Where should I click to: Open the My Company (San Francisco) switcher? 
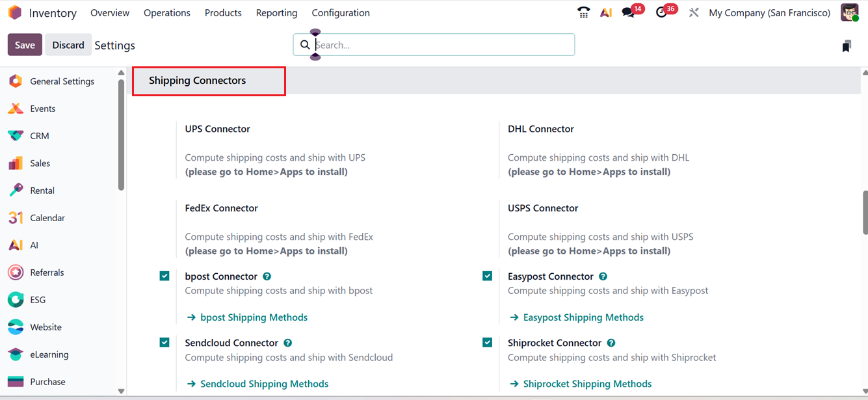point(769,13)
